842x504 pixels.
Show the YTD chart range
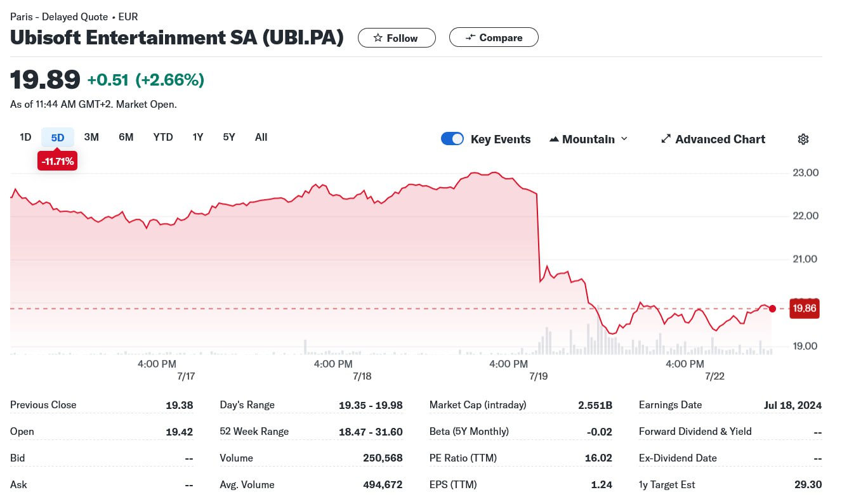(163, 137)
